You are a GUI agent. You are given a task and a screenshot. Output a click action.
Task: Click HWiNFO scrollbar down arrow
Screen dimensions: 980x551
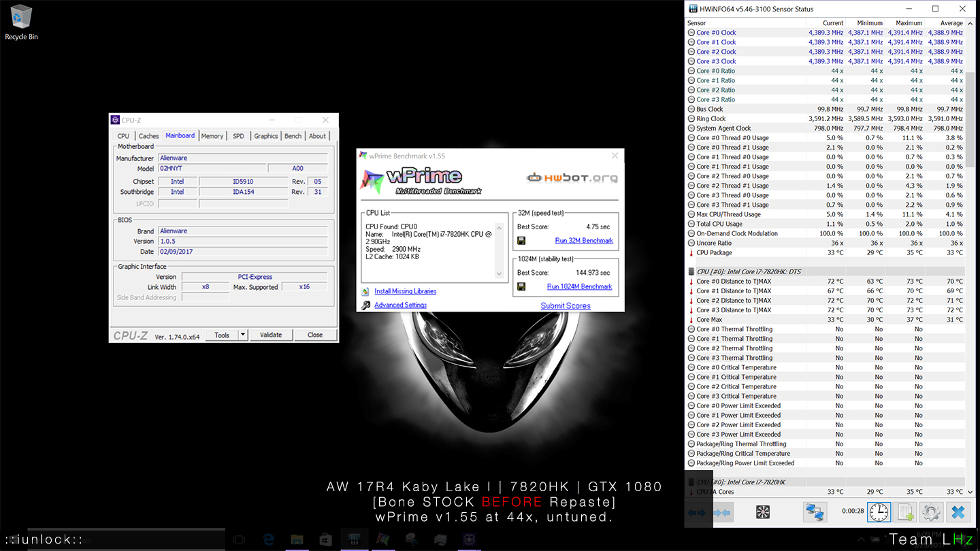(971, 491)
